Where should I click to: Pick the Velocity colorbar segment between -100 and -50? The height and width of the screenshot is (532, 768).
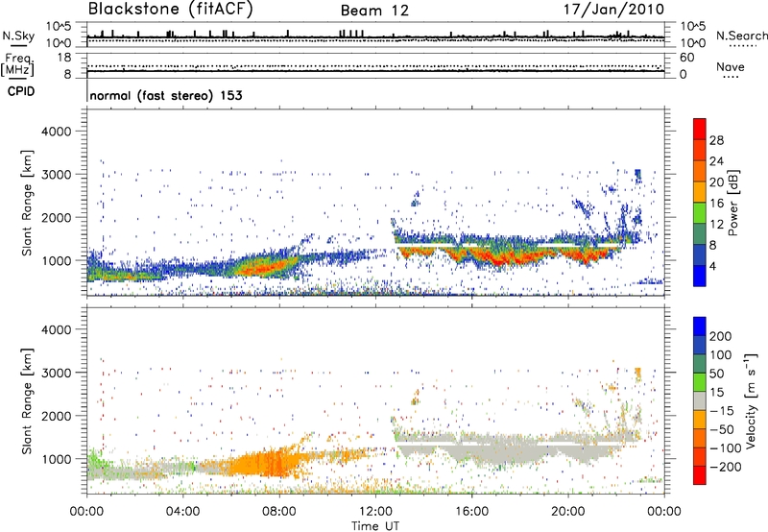coord(700,438)
